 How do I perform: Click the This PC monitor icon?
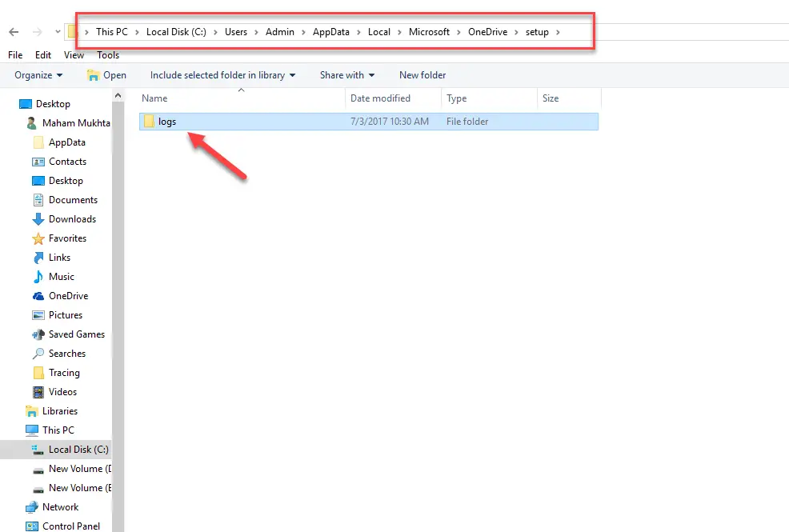tap(32, 430)
